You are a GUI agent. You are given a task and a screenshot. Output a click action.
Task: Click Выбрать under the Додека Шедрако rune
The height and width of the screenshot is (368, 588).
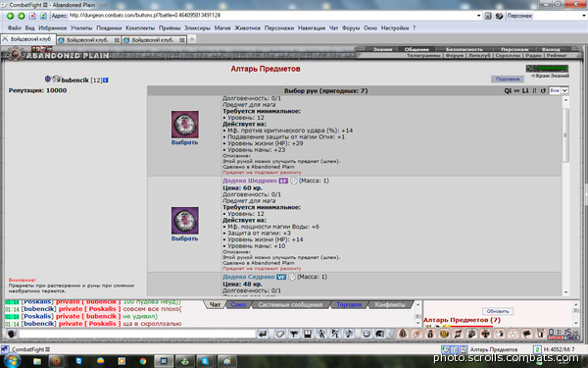[184, 238]
